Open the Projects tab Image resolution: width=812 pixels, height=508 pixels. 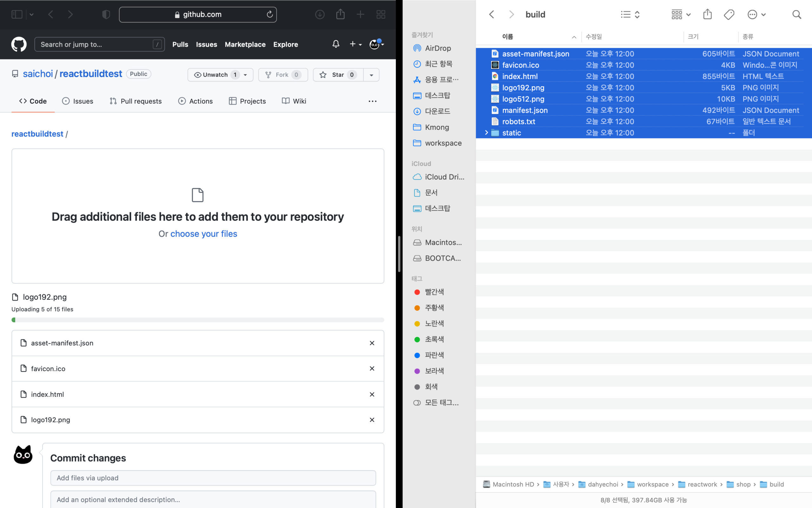coord(247,101)
